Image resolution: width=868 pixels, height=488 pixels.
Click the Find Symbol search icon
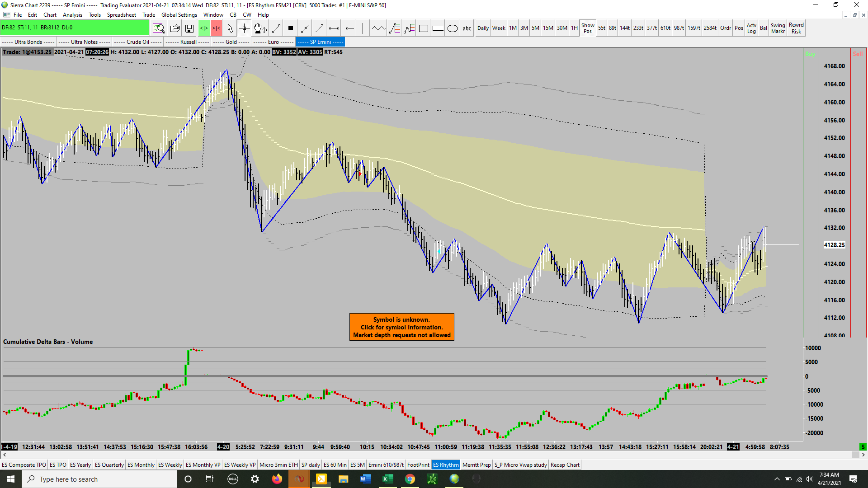pos(159,28)
